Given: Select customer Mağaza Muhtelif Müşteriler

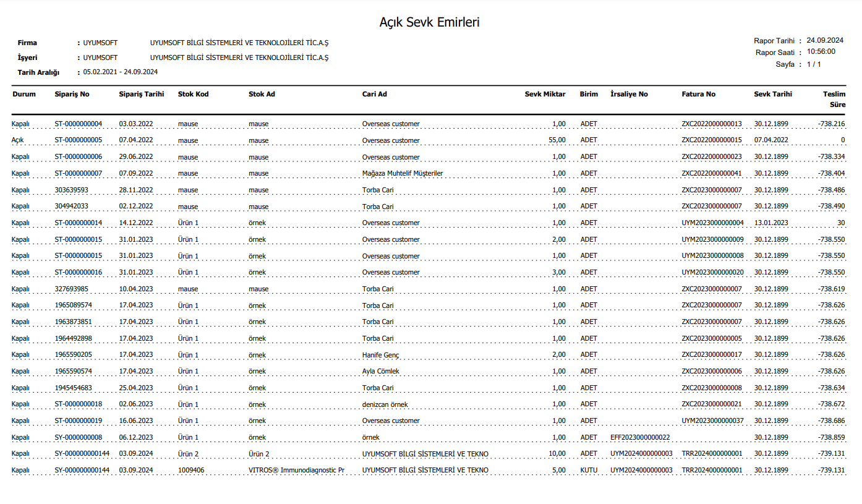Looking at the screenshot, I should coord(403,173).
